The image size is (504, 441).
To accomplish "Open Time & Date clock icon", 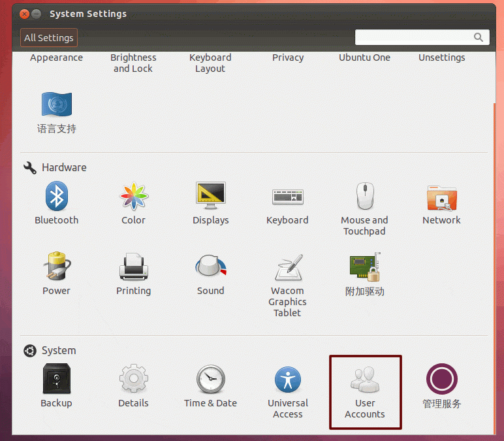I will coord(211,379).
